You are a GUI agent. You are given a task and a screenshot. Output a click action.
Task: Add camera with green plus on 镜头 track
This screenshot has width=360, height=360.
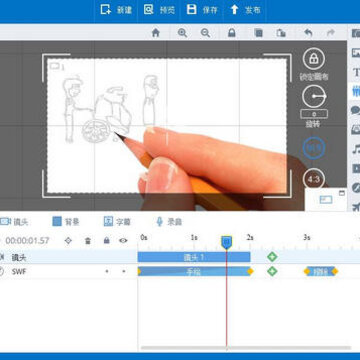(x=272, y=257)
